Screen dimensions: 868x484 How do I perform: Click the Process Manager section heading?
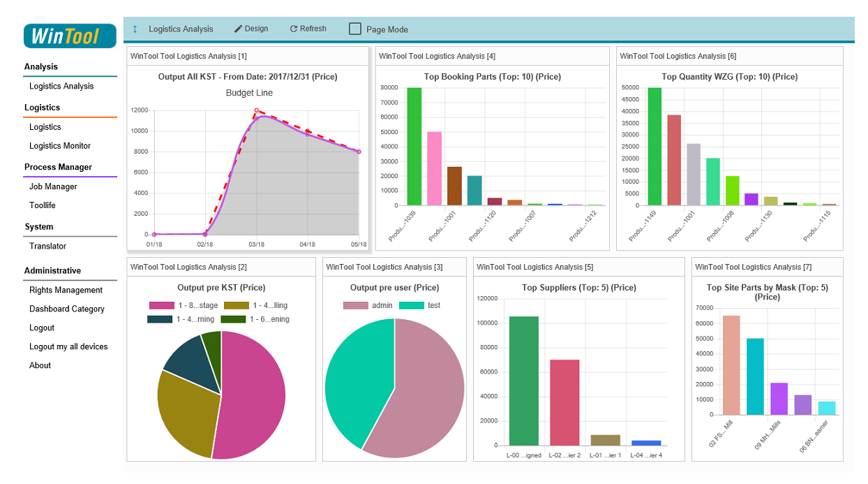58,167
